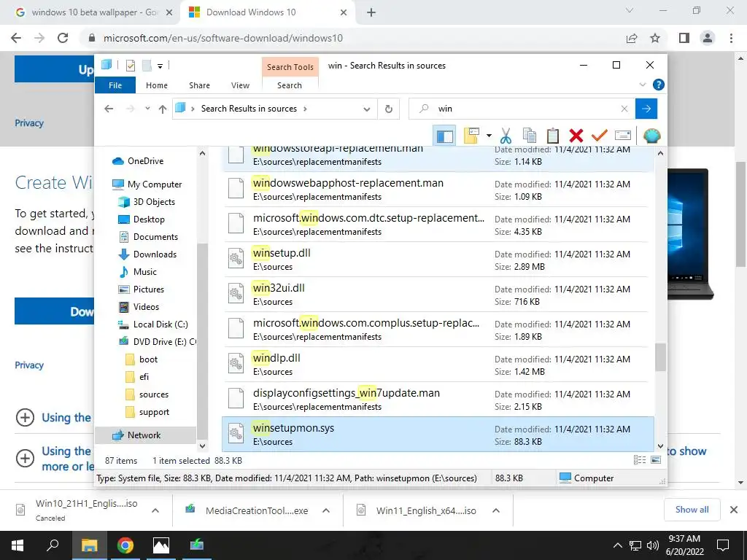747x560 pixels.
Task: Open options arrow for MediaCreationTool download
Action: [x=326, y=510]
